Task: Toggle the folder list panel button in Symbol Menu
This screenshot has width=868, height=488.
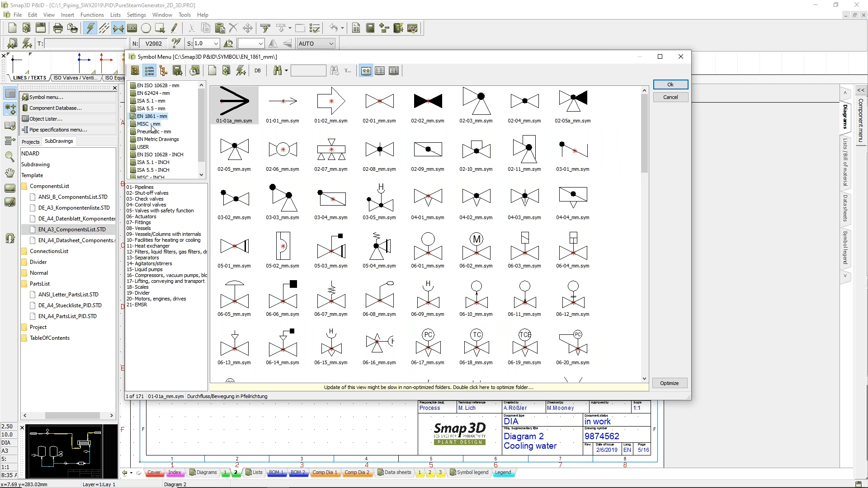Action: (x=149, y=70)
